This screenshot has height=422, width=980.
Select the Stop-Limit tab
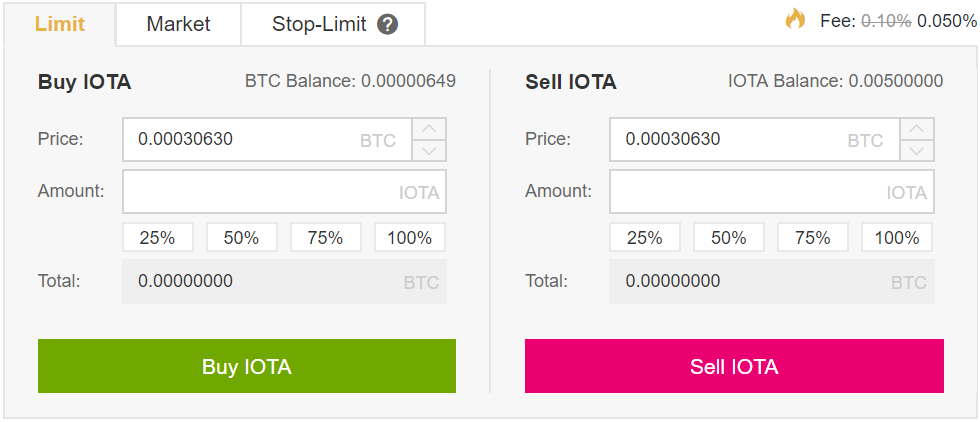pos(319,24)
